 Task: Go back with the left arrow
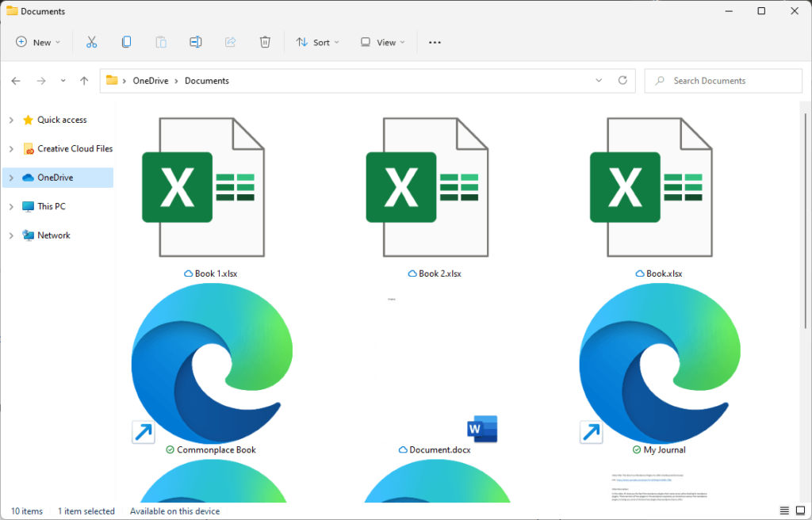pos(16,81)
